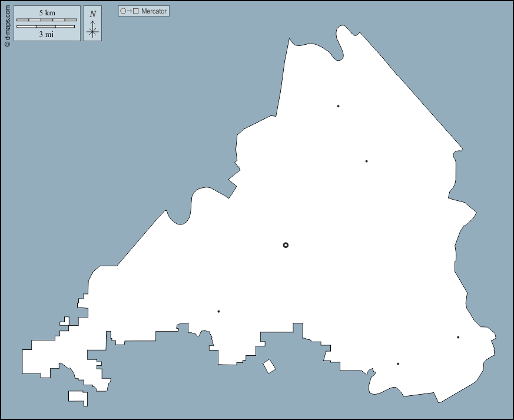Click the d-maps.com copyright text
Viewport: 514px width, 420px height.
point(7,25)
